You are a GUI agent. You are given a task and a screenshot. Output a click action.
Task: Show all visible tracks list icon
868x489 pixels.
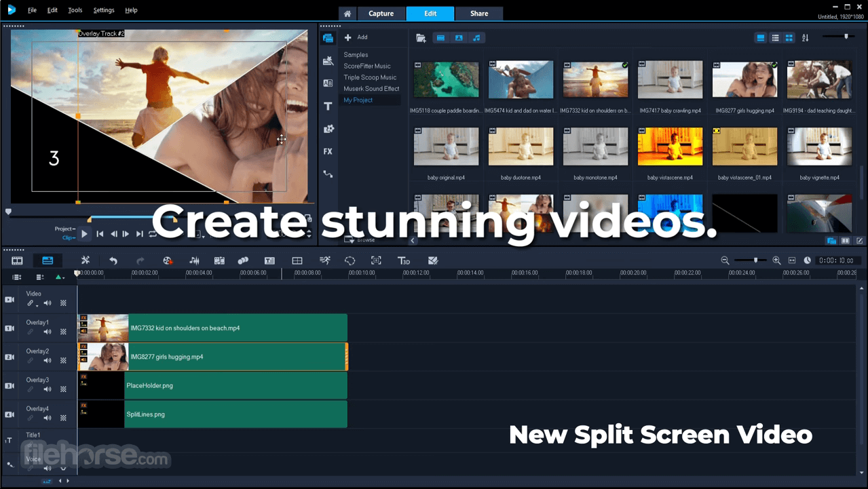click(17, 277)
